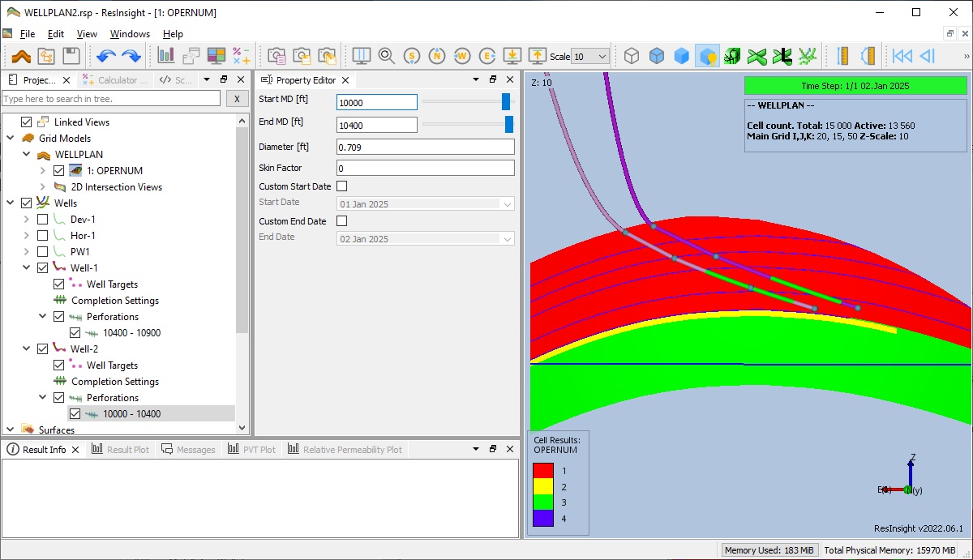Activate the measurement ruler tool
The width and height of the screenshot is (973, 560).
pos(843,55)
